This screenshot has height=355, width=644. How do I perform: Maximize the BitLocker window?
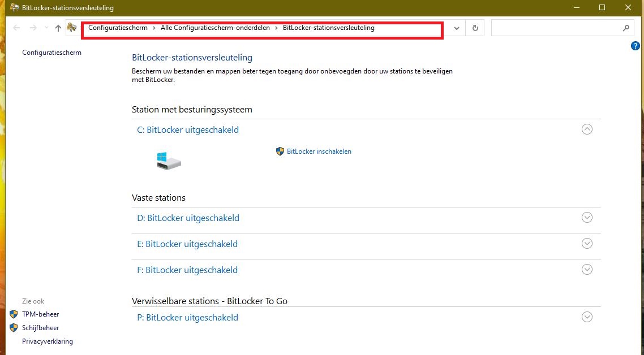(x=602, y=7)
